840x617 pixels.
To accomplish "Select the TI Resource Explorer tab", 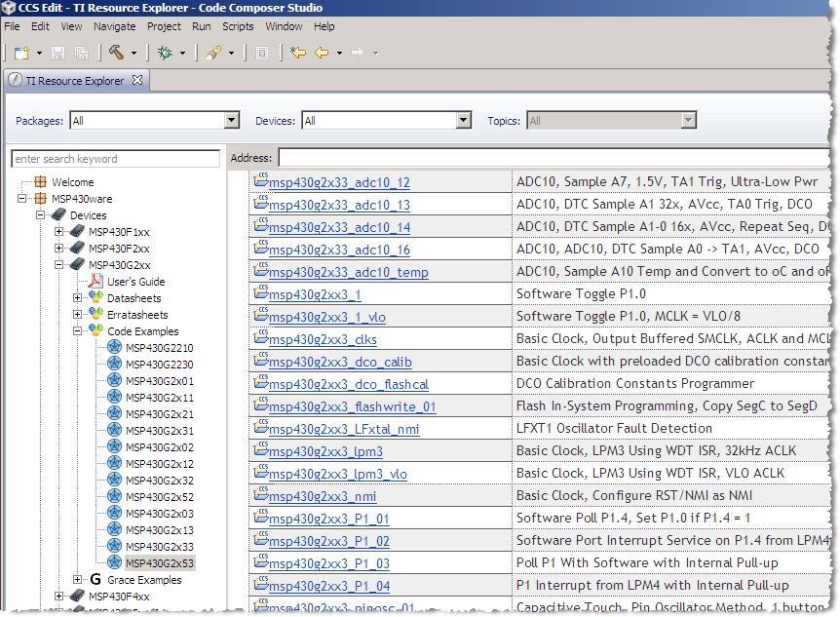I will [x=74, y=80].
